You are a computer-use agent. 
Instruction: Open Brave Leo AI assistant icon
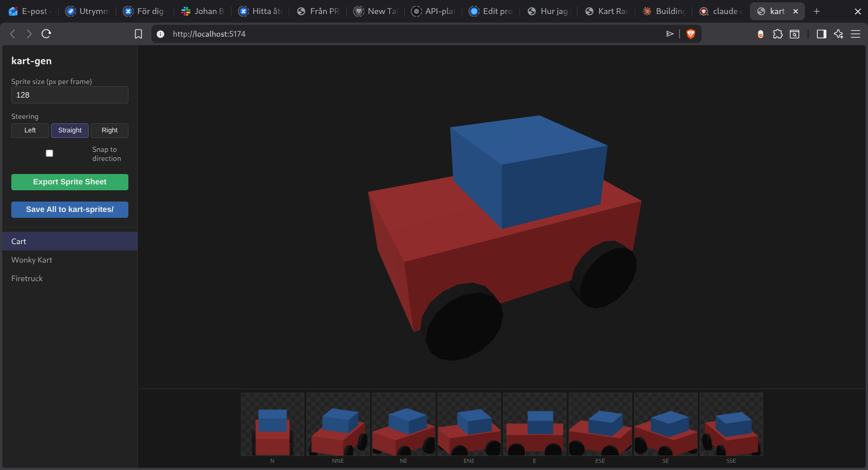[x=839, y=34]
